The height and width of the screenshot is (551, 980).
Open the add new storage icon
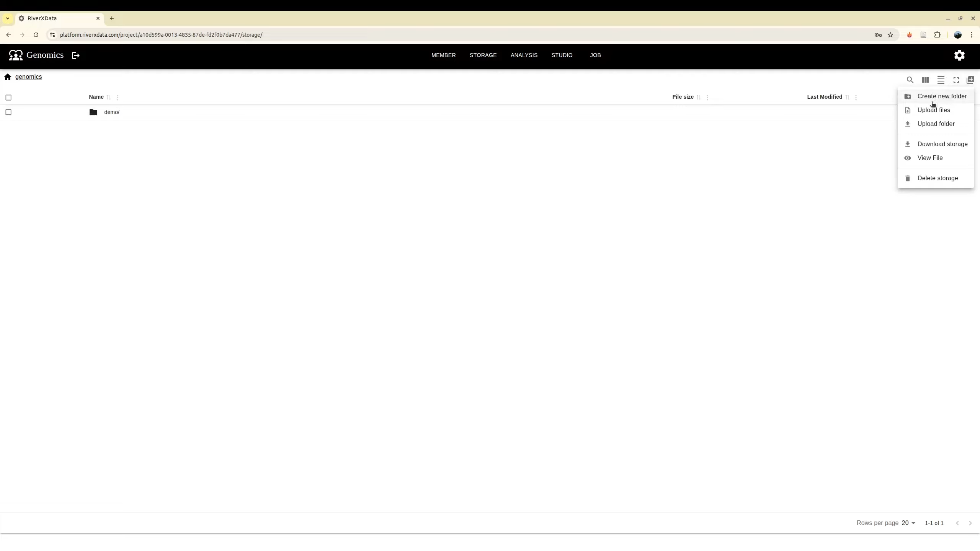(x=971, y=80)
